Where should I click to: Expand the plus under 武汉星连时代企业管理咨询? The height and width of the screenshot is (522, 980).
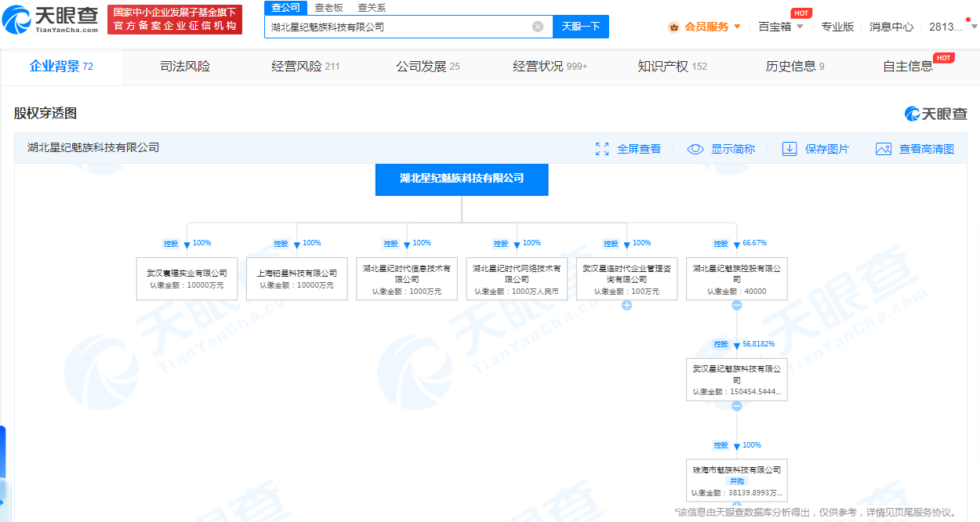click(627, 306)
